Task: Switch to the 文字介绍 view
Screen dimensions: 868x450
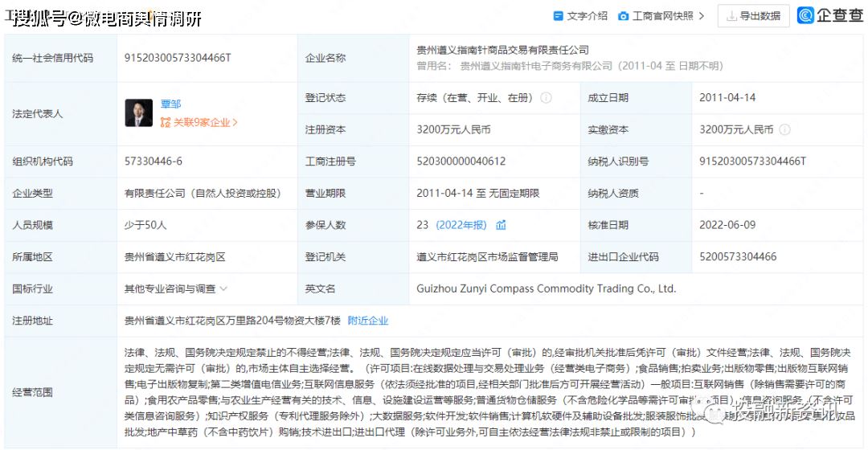Action: click(587, 16)
